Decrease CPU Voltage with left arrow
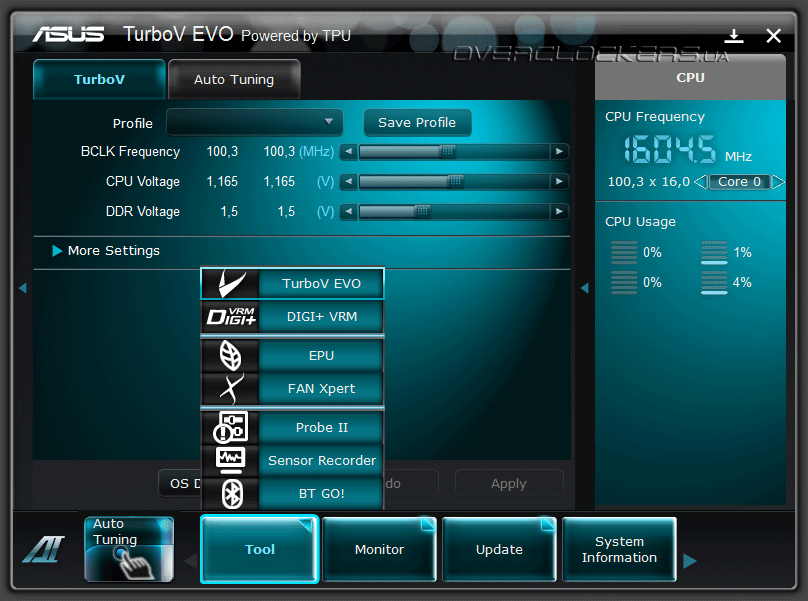The width and height of the screenshot is (808, 601). click(x=349, y=181)
